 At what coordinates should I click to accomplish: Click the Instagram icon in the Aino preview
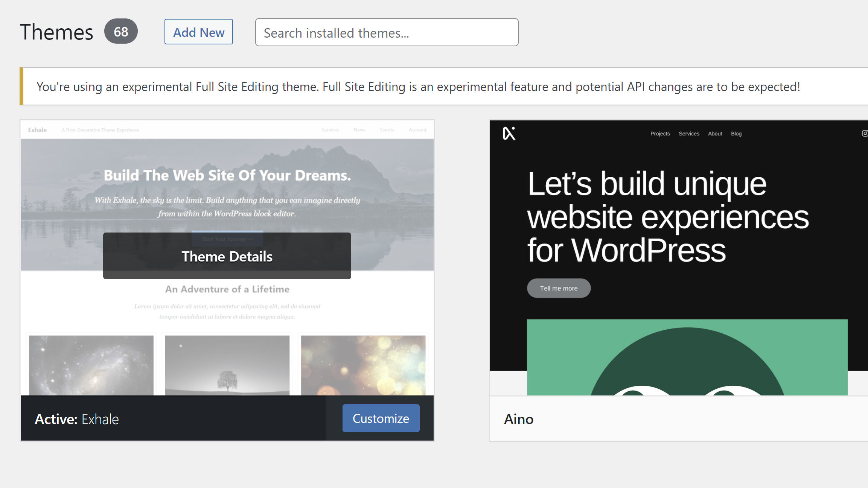point(865,133)
